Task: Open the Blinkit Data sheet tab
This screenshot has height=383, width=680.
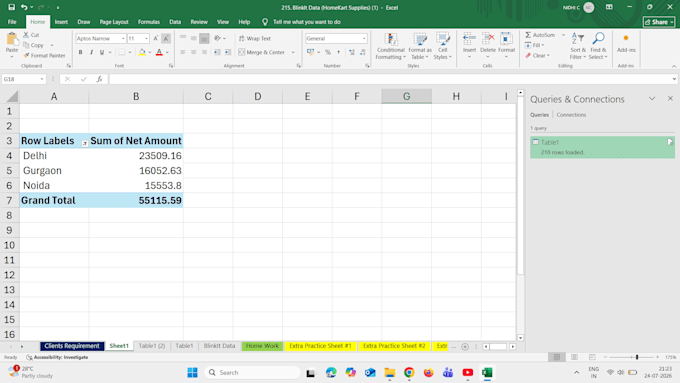Action: [x=219, y=346]
